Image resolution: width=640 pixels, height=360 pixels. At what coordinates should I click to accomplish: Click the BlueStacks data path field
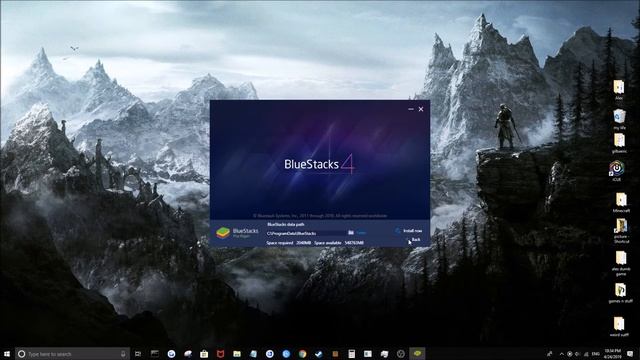(x=306, y=233)
